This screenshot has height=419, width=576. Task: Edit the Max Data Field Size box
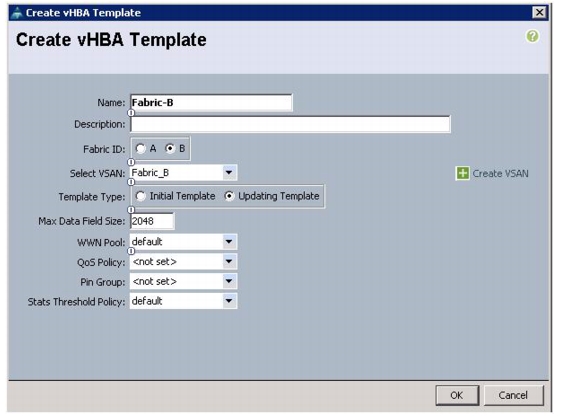152,221
